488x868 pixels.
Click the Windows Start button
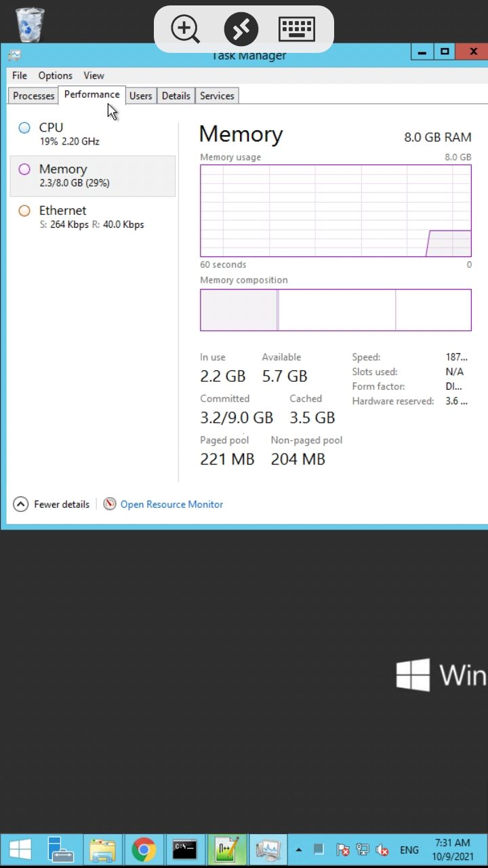click(x=20, y=850)
